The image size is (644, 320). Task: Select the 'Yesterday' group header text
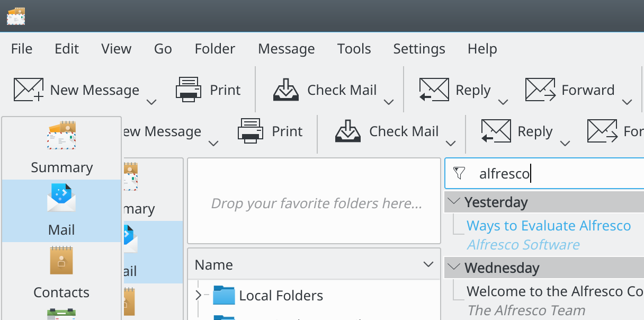(x=496, y=202)
